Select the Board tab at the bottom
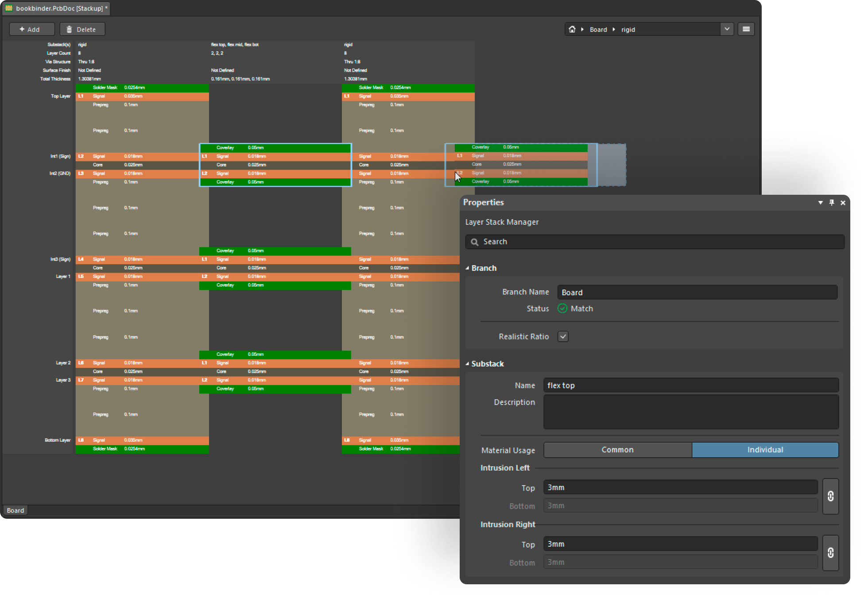Image resolution: width=868 pixels, height=602 pixels. point(15,510)
